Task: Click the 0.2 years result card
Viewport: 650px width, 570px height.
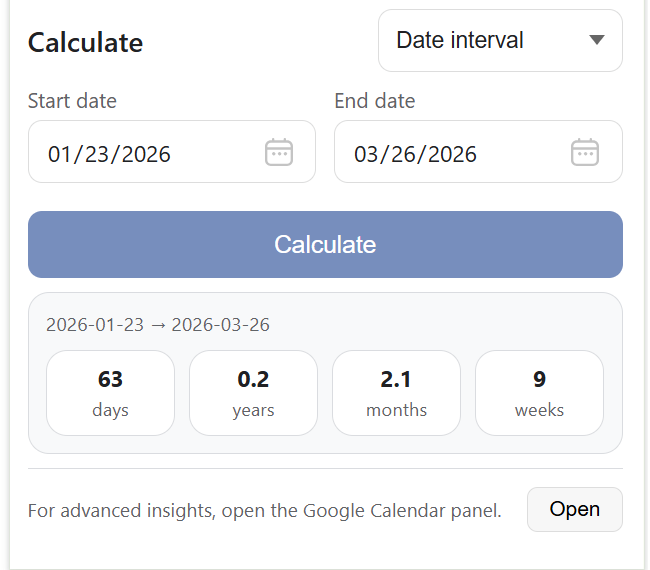Action: [x=253, y=393]
